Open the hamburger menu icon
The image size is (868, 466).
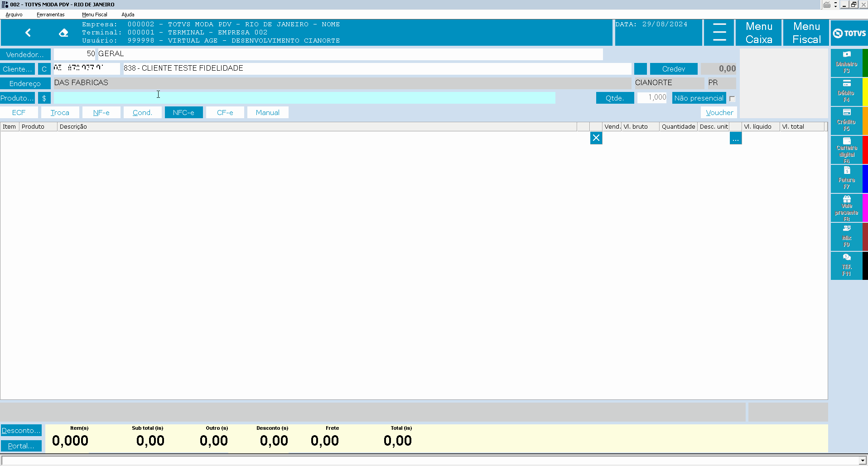[719, 33]
